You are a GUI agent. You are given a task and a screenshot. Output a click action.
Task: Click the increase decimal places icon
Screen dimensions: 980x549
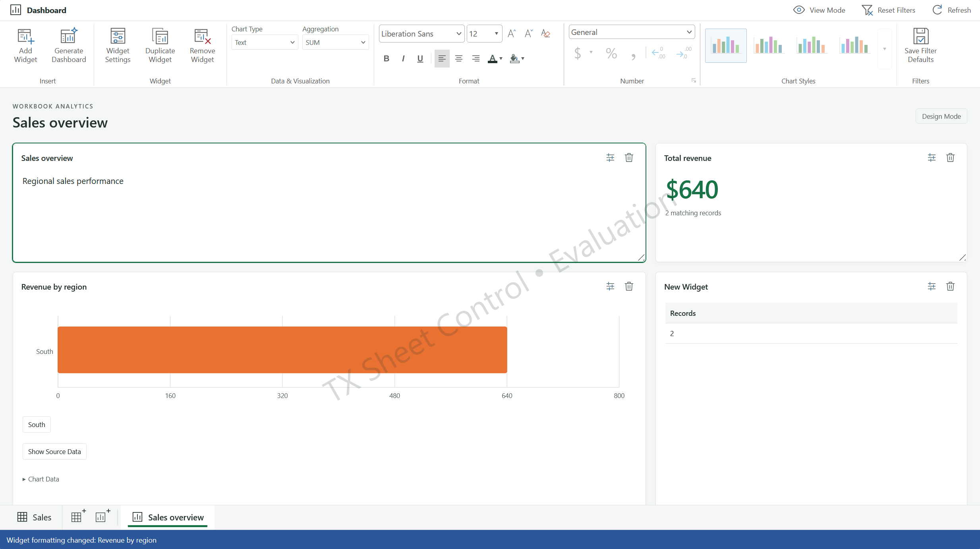tap(659, 53)
